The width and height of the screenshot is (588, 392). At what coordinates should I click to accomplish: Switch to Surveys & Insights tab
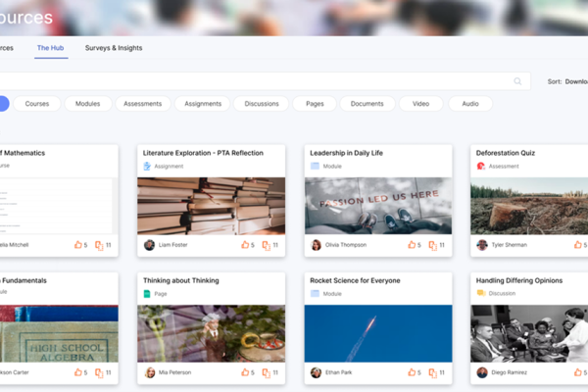click(114, 48)
